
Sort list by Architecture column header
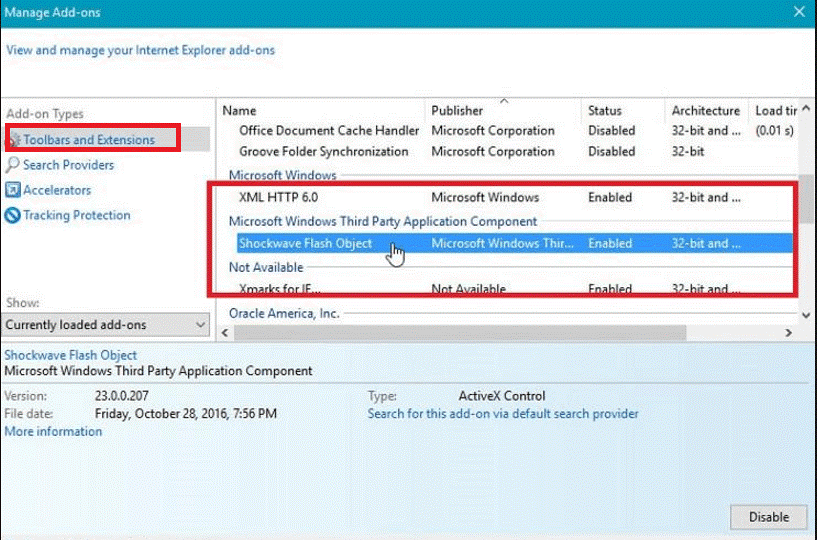coord(705,111)
